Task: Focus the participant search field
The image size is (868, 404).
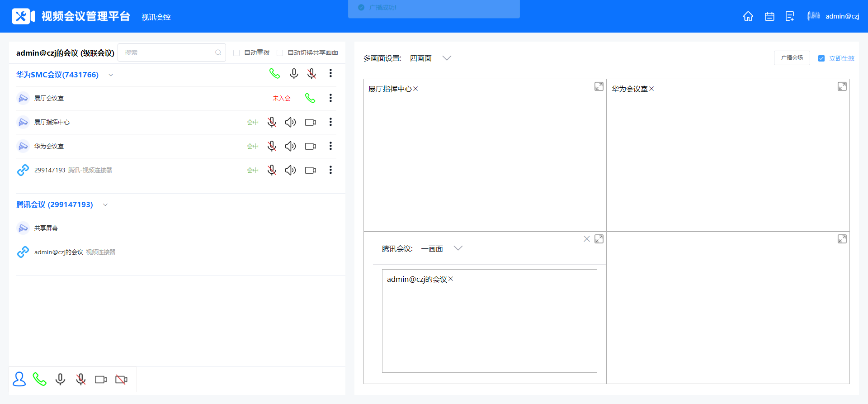Action: (x=172, y=52)
